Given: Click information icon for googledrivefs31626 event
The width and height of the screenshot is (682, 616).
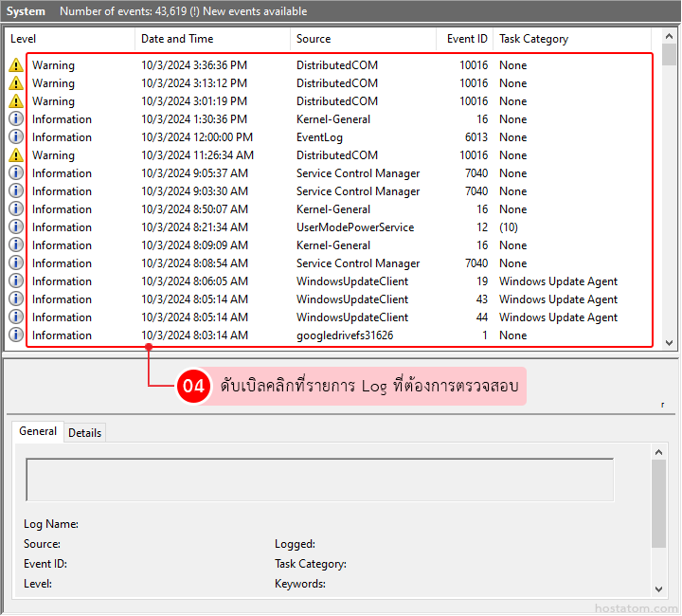Looking at the screenshot, I should (16, 335).
